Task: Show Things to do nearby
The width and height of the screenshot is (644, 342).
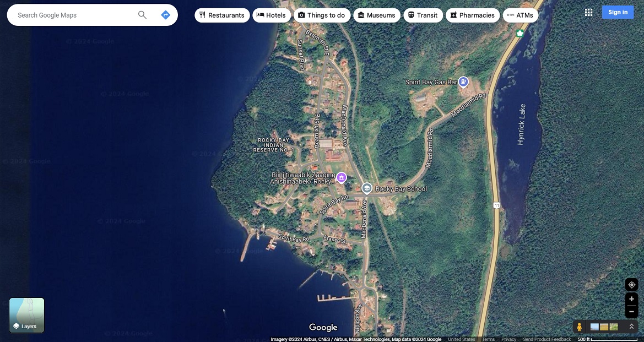Action: coord(321,15)
